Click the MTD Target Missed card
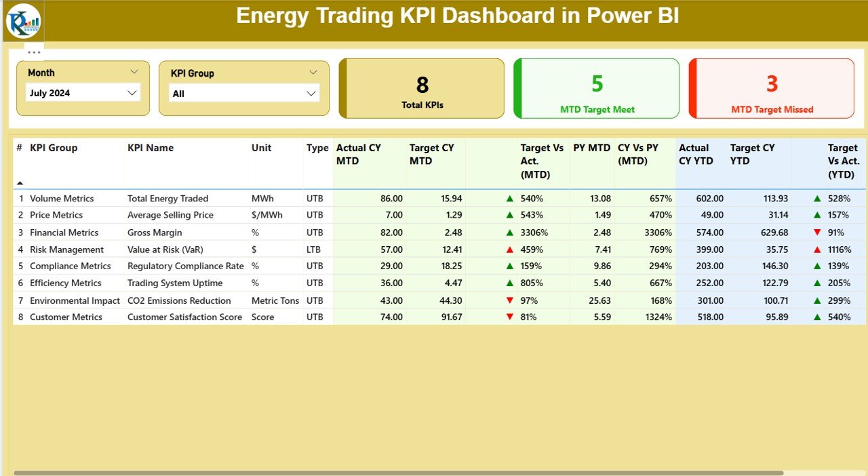This screenshot has width=868, height=476. coord(772,89)
